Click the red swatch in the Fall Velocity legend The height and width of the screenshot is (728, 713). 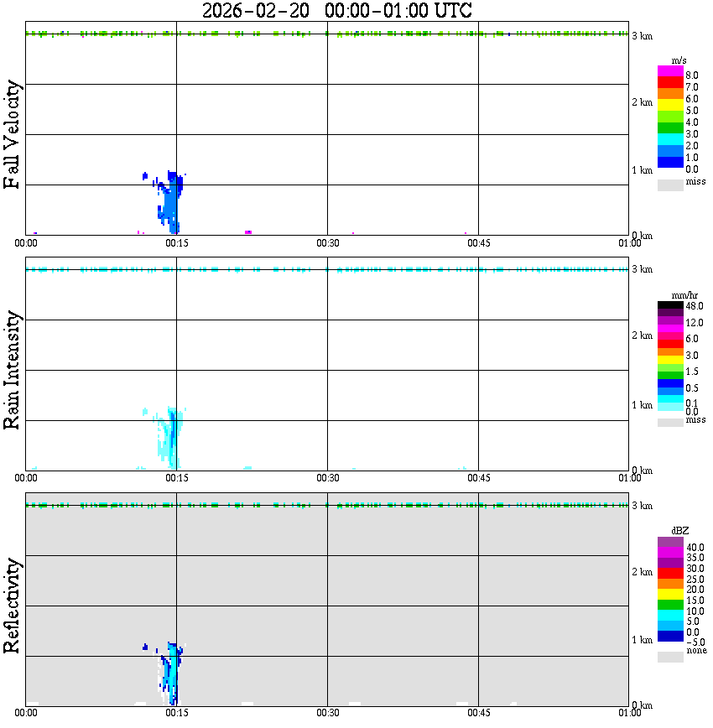coord(670,83)
